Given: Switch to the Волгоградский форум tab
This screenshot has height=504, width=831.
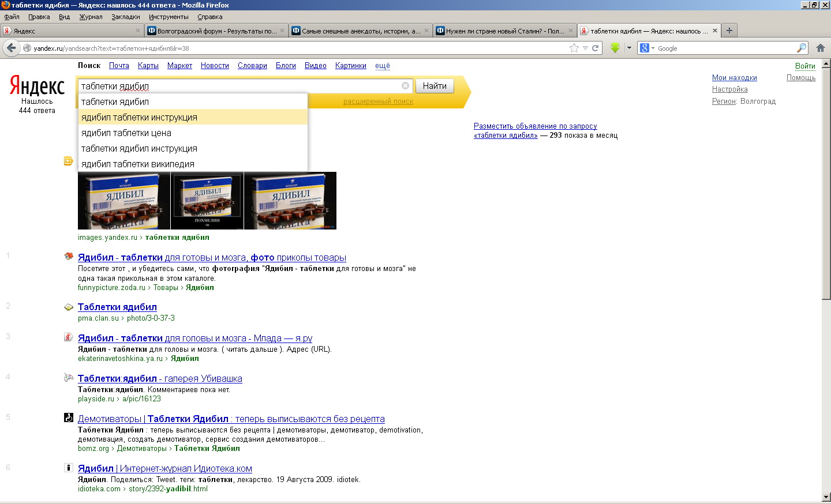Looking at the screenshot, I should (x=216, y=31).
